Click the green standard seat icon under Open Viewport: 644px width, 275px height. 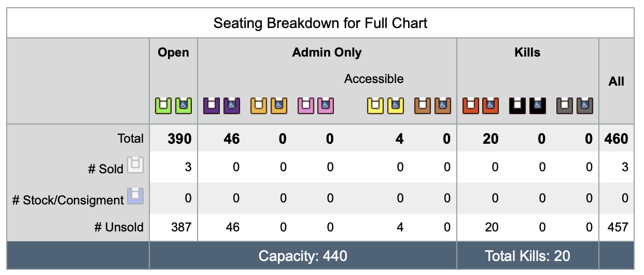[164, 106]
